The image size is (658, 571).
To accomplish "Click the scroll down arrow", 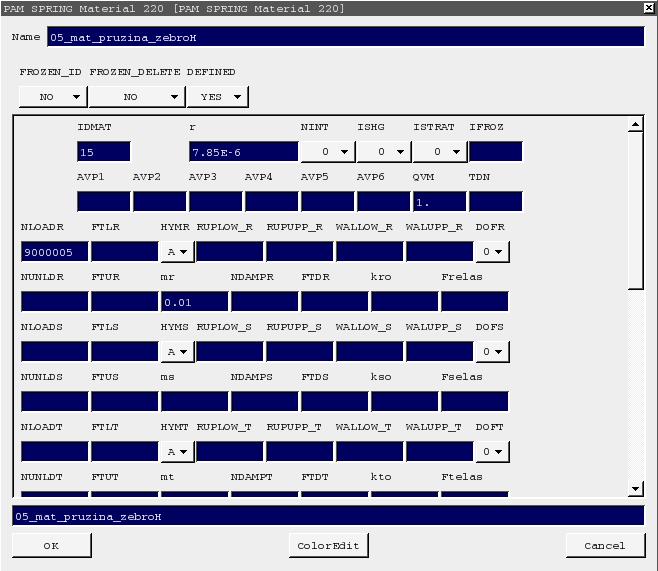I will point(636,488).
